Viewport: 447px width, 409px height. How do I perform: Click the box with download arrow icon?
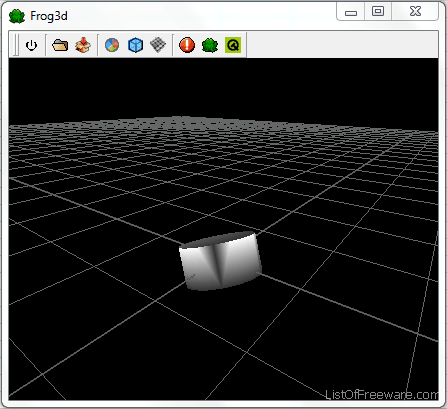83,45
